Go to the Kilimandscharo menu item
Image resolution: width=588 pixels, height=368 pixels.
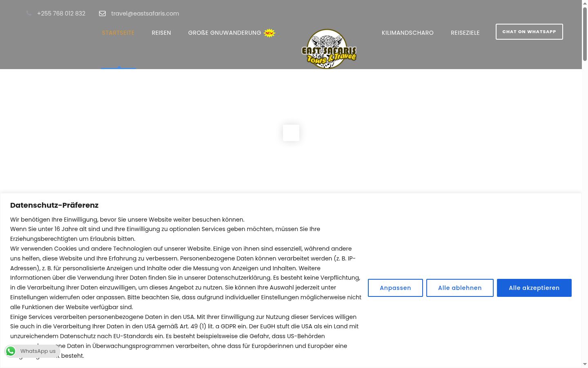pos(408,33)
